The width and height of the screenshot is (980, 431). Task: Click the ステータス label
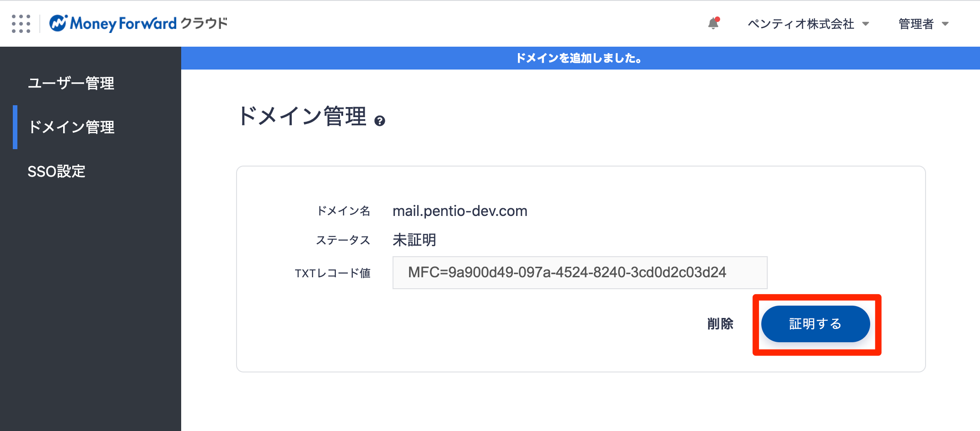[343, 240]
